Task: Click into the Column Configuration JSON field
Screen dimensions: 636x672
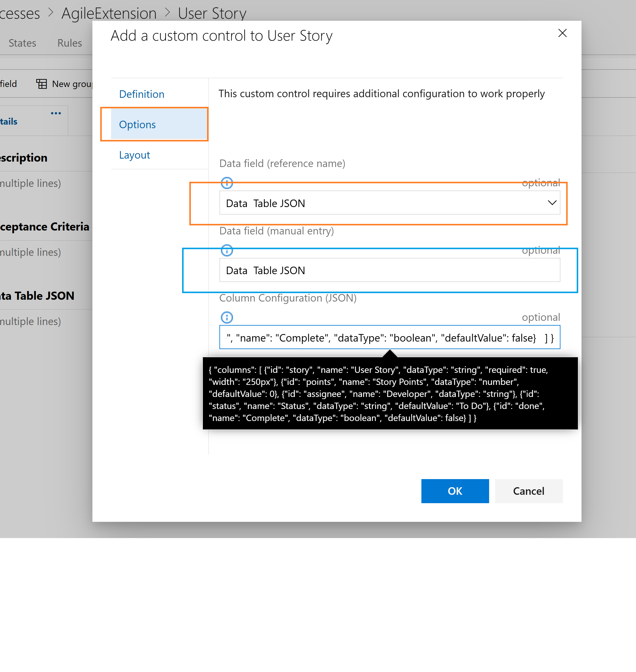Action: click(389, 337)
